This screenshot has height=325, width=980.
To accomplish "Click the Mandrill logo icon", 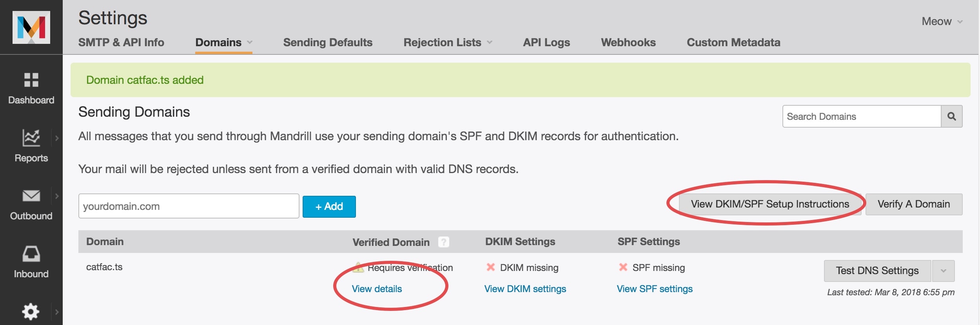I will (31, 27).
